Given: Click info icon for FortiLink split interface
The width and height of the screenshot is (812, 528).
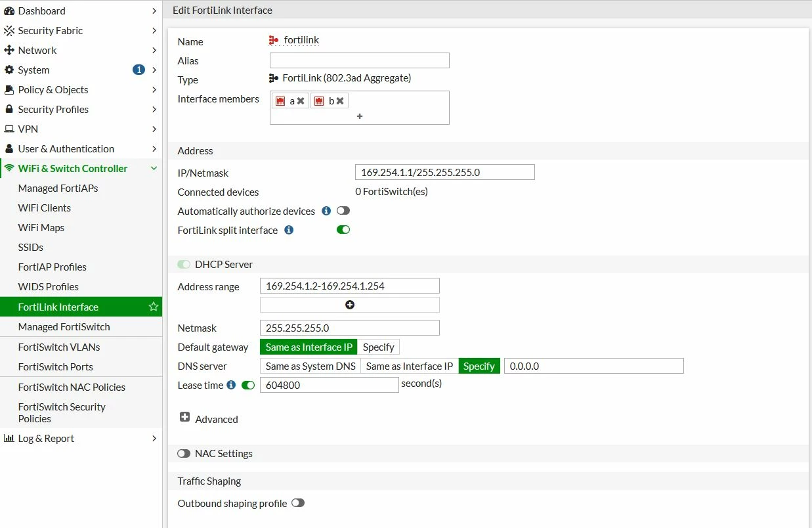Looking at the screenshot, I should tap(289, 230).
